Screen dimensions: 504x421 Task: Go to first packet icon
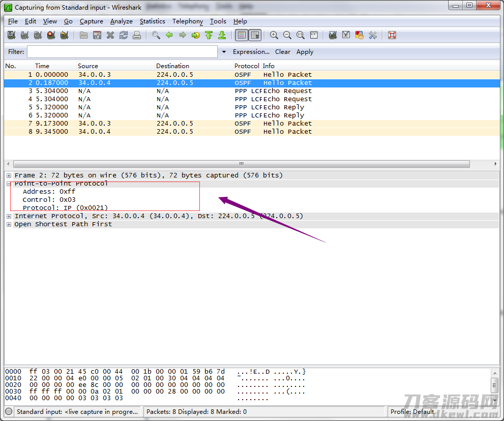click(209, 35)
